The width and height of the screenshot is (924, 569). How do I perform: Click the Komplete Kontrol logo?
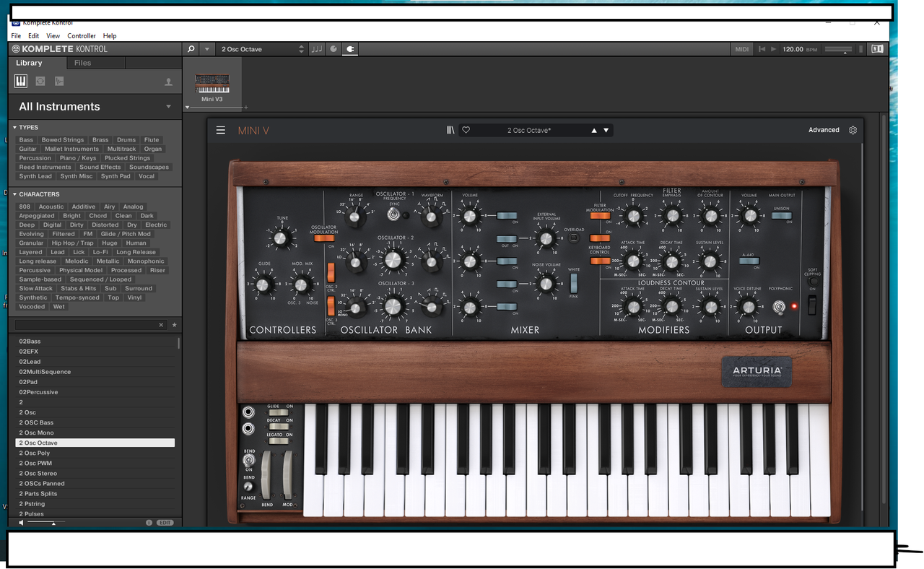[59, 49]
